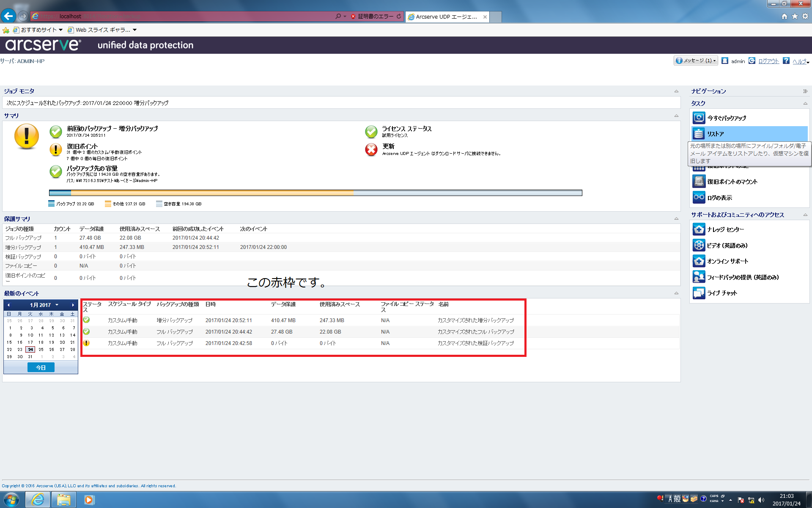Click フィードバックの提供 icon

699,277
